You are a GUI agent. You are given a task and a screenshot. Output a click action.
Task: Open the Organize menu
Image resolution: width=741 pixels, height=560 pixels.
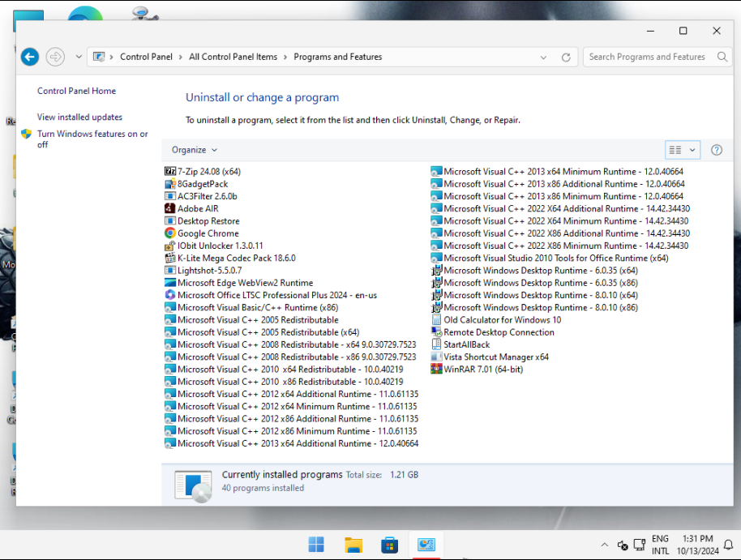[195, 150]
